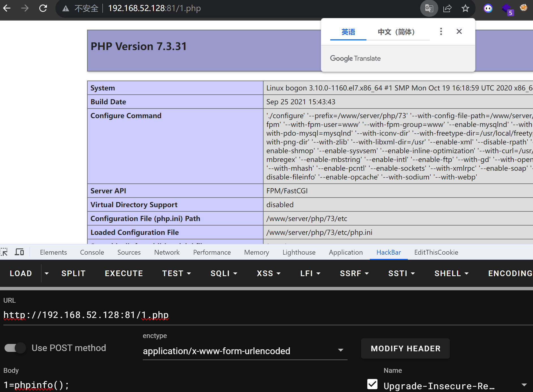Open the purple extension with badge 5
Image resolution: width=533 pixels, height=392 pixels.
pyautogui.click(x=507, y=9)
